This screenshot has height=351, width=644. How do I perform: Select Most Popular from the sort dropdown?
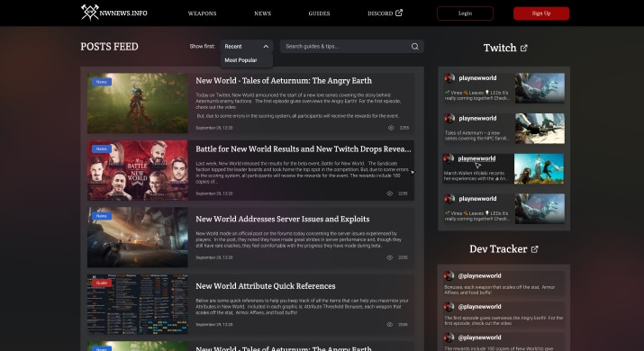tap(240, 60)
